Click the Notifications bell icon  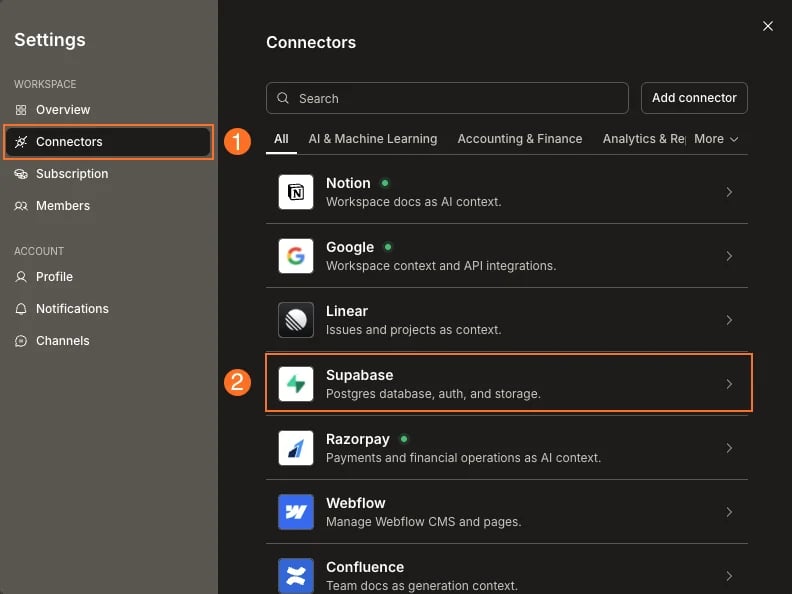[21, 309]
